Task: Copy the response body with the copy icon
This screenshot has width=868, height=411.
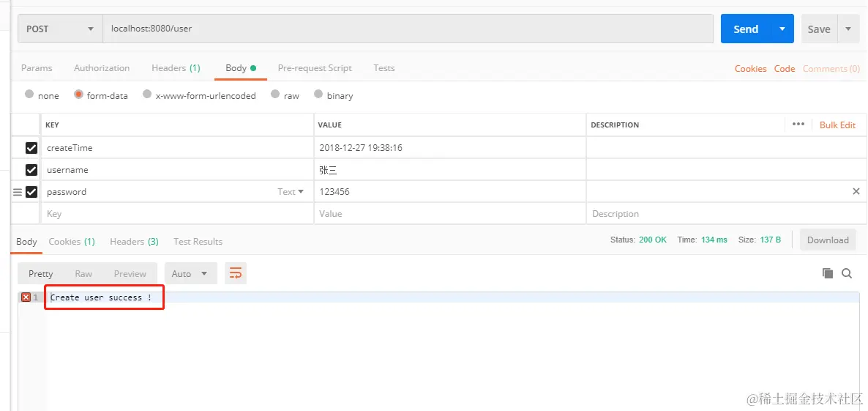Action: point(828,273)
